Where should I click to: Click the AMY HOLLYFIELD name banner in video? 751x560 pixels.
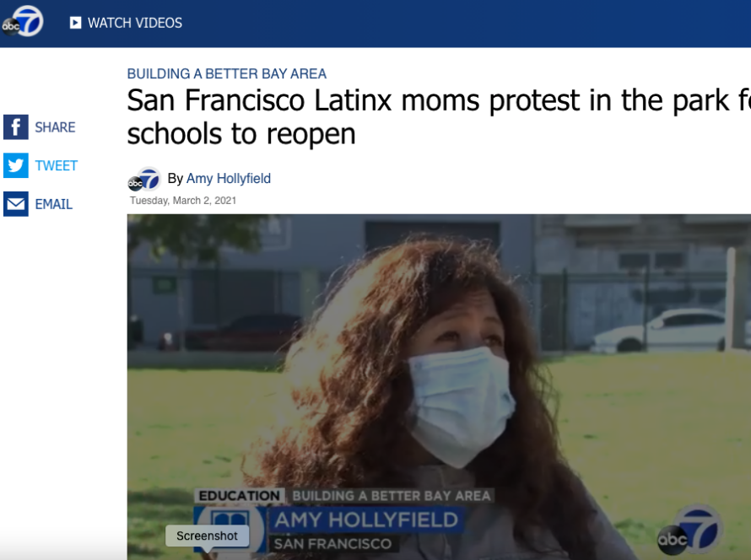click(x=366, y=520)
